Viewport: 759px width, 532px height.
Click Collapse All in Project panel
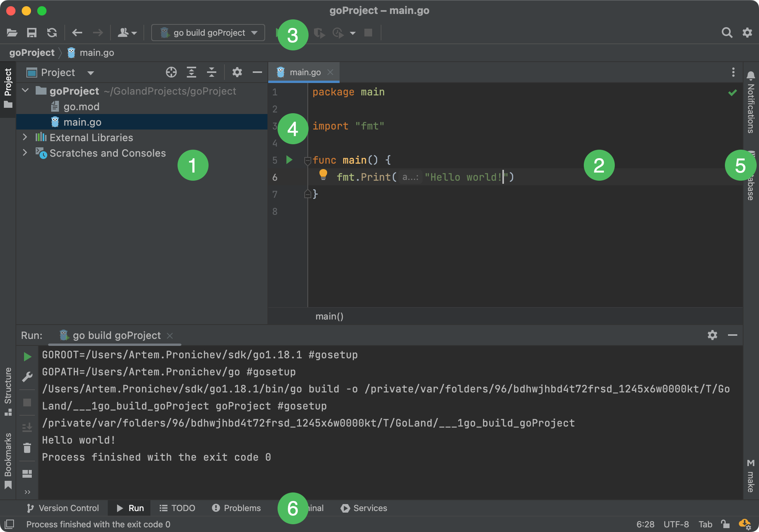tap(212, 73)
